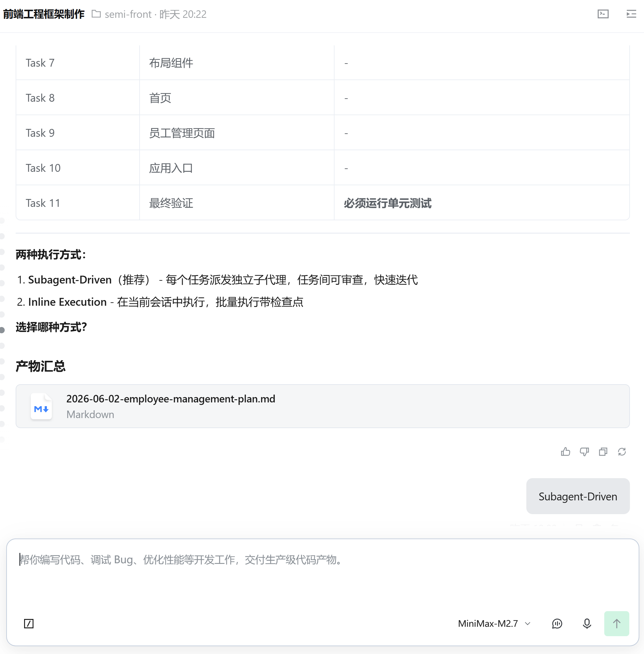
Task: Click the 最终验证 table cell
Action: pyautogui.click(x=237, y=203)
